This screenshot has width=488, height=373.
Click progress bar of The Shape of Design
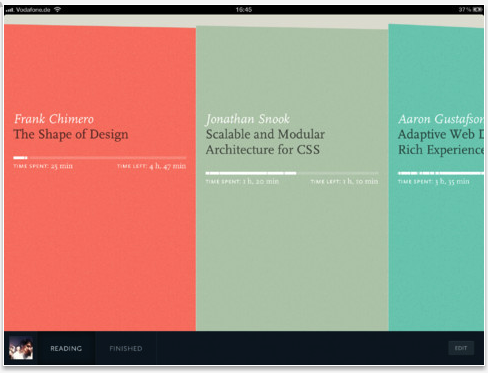(100, 158)
